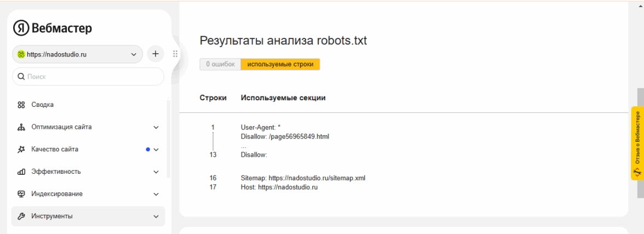
Task: Open the 'Отзыв о Вебмастере' feedback button
Action: tap(637, 143)
